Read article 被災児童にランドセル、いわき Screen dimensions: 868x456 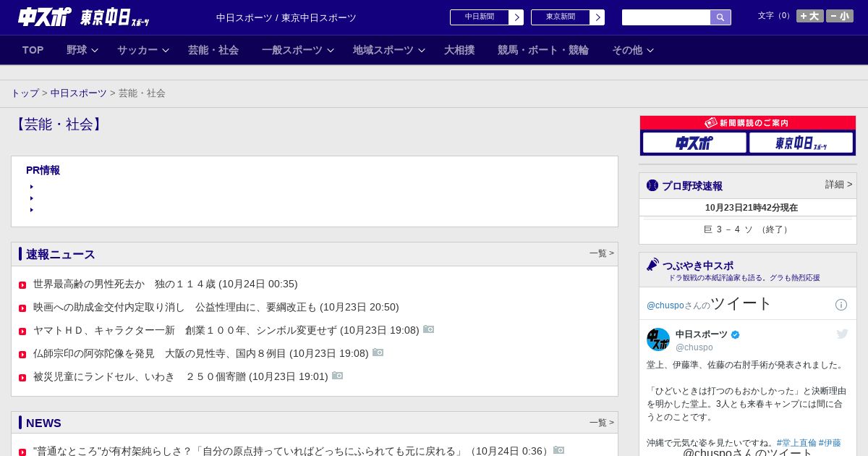pos(181,377)
